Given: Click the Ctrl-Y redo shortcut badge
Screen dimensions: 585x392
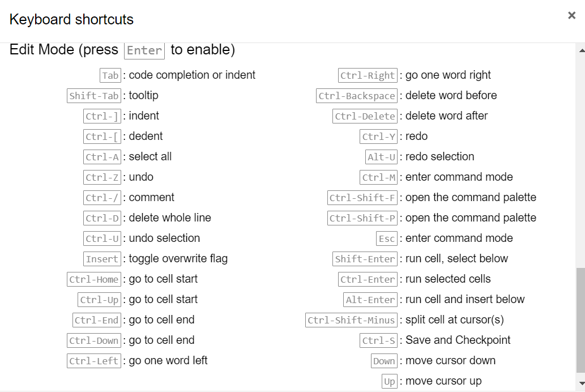Looking at the screenshot, I should coord(379,137).
